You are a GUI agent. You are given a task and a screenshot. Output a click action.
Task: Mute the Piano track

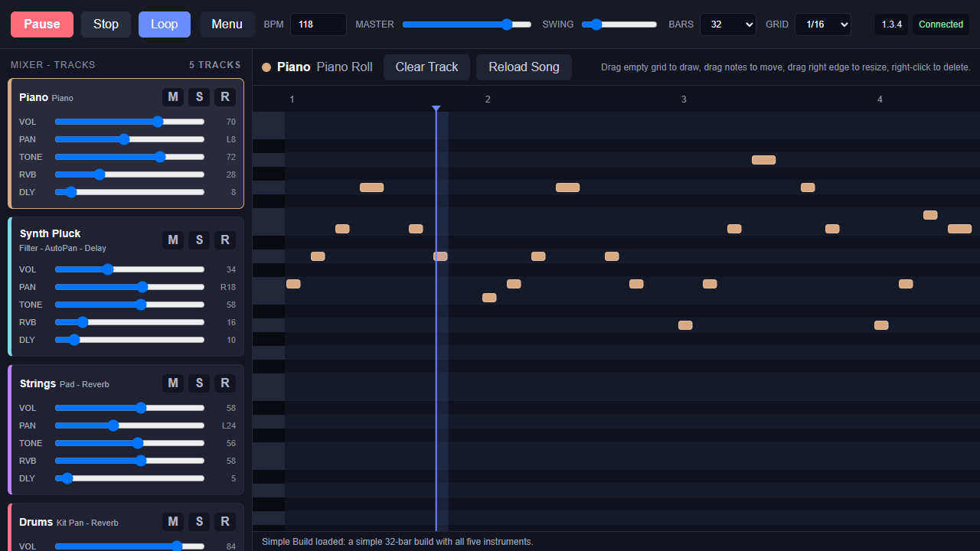[x=173, y=96]
